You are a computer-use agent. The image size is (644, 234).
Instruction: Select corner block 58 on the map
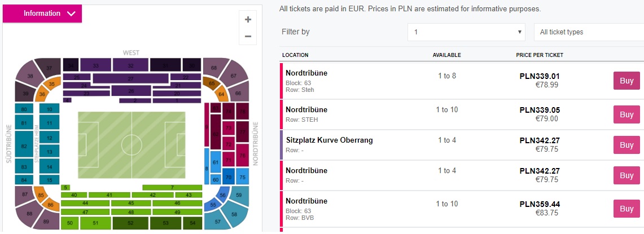click(x=234, y=214)
